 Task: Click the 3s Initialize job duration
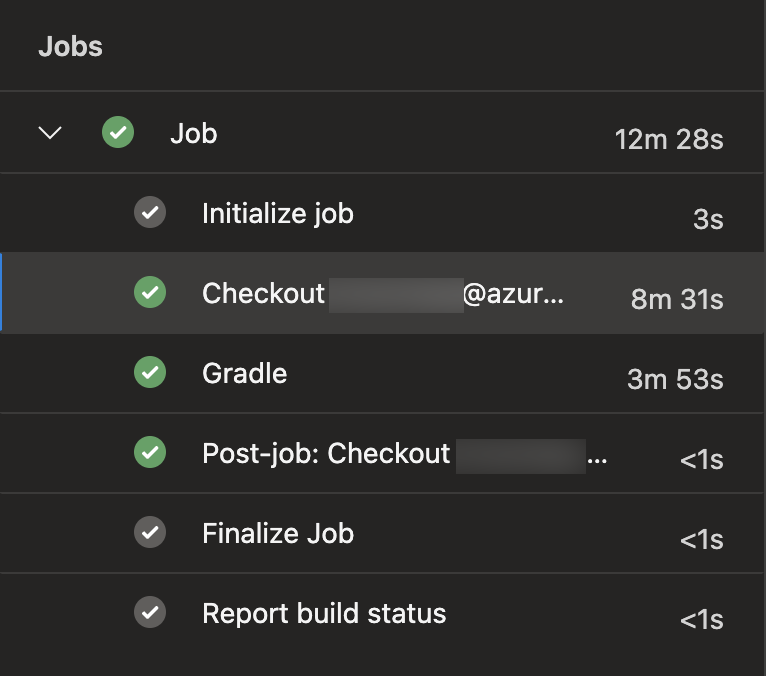pyautogui.click(x=708, y=219)
